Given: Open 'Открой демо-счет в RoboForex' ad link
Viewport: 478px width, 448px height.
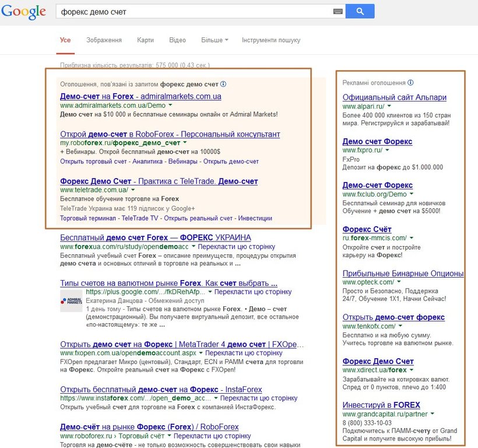Looking at the screenshot, I should 170,134.
